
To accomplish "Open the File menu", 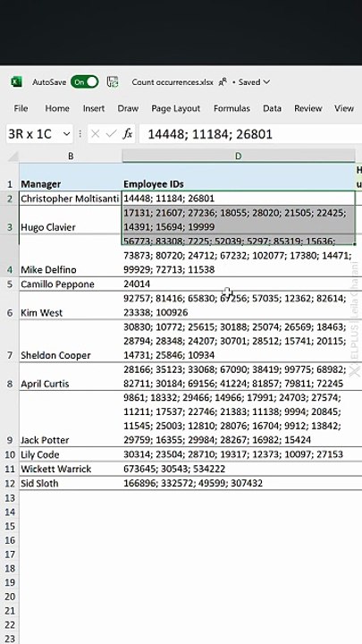I will [x=21, y=108].
